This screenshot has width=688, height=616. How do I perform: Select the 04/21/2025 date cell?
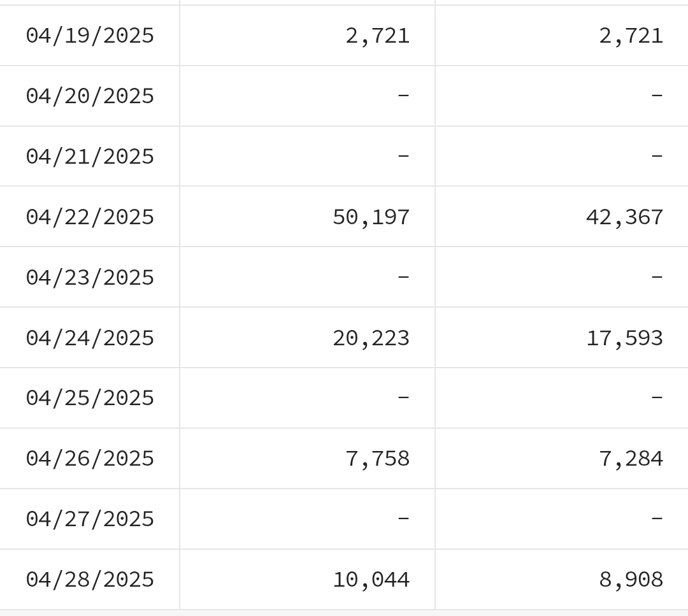[90, 157]
